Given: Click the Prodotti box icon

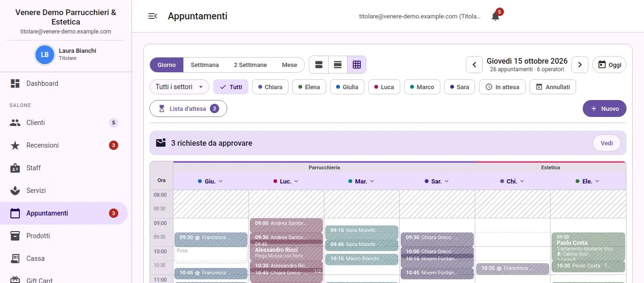Looking at the screenshot, I should [x=15, y=236].
